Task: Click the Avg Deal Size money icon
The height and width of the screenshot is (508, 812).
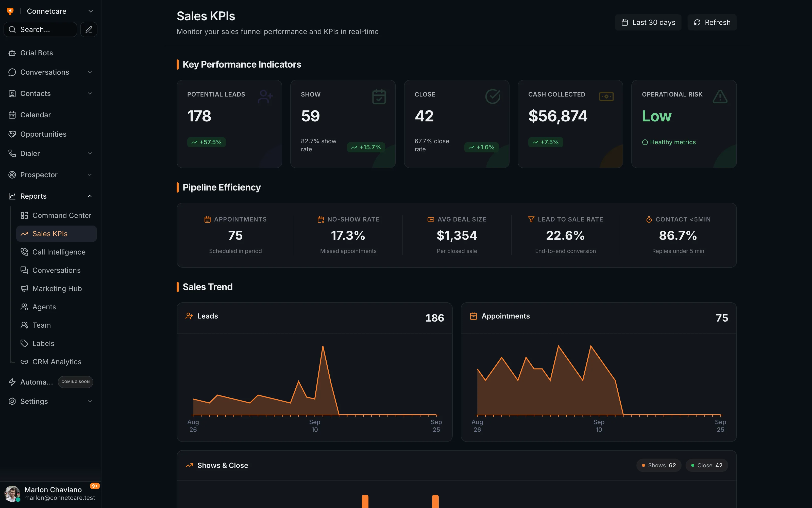Action: [x=431, y=219]
